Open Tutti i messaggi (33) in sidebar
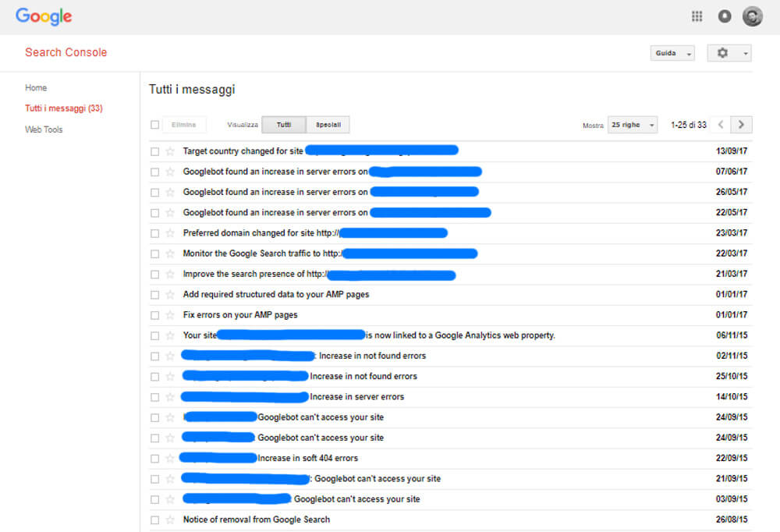This screenshot has height=532, width=780. (64, 108)
